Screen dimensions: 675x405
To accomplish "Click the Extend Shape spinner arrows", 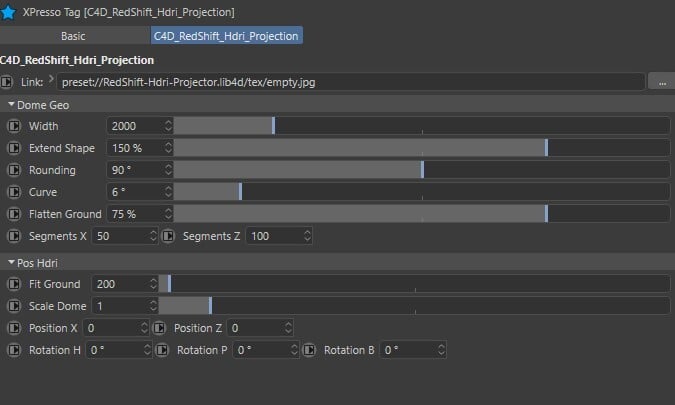I will tap(168, 148).
